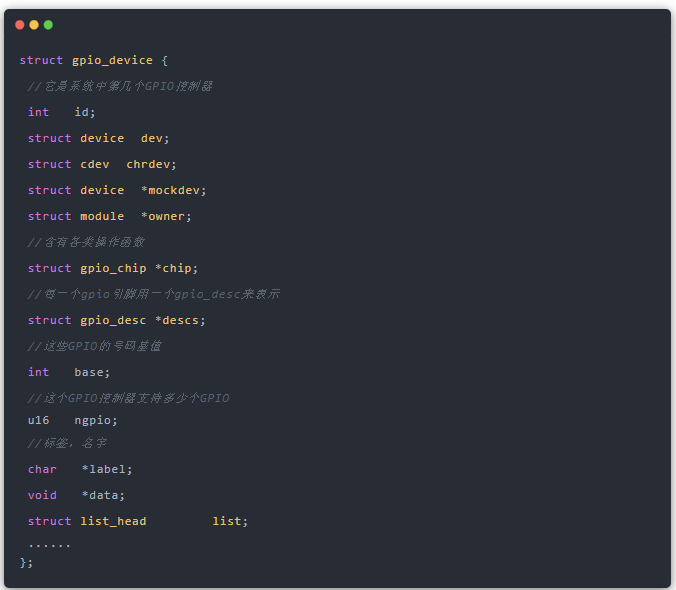Click the 'gpio_chip' type name
Viewport: 676px width, 590px height.
[x=113, y=268]
